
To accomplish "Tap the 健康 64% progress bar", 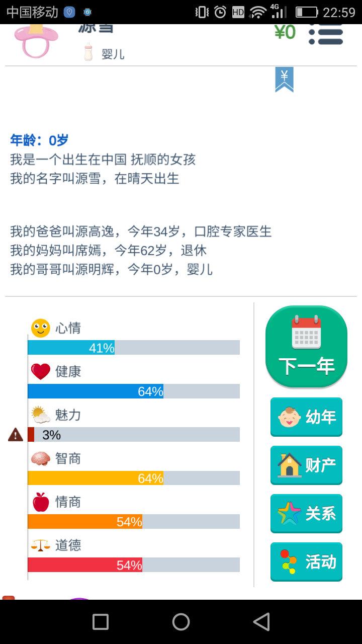I will tap(134, 391).
